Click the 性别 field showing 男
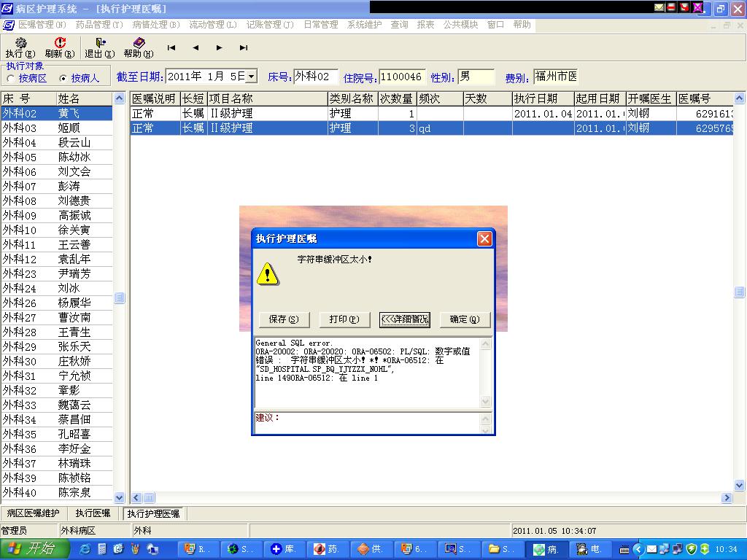 pos(476,77)
